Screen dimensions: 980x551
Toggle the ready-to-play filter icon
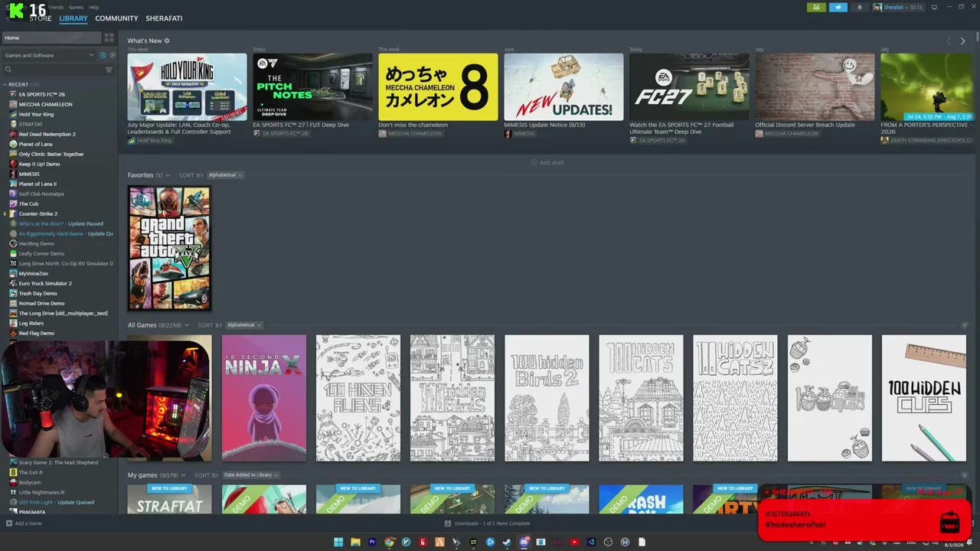(113, 55)
